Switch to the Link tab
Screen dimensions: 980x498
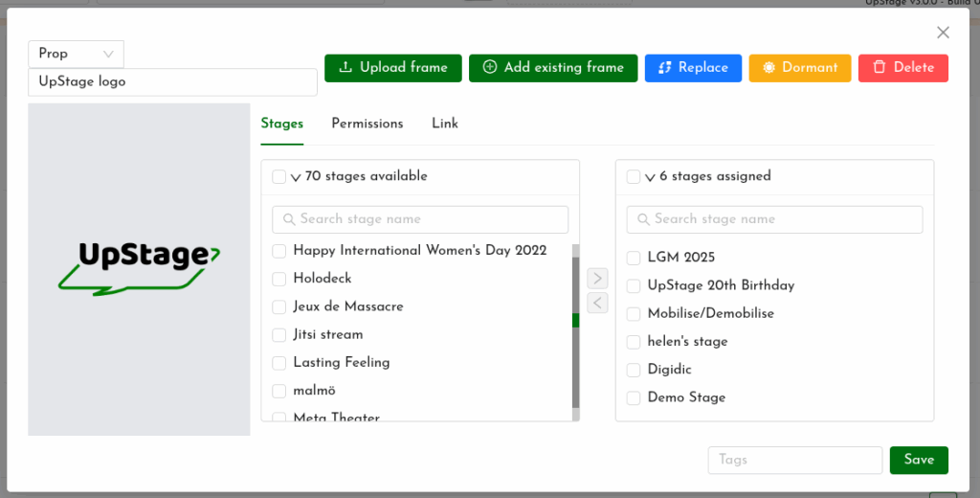[x=444, y=124]
